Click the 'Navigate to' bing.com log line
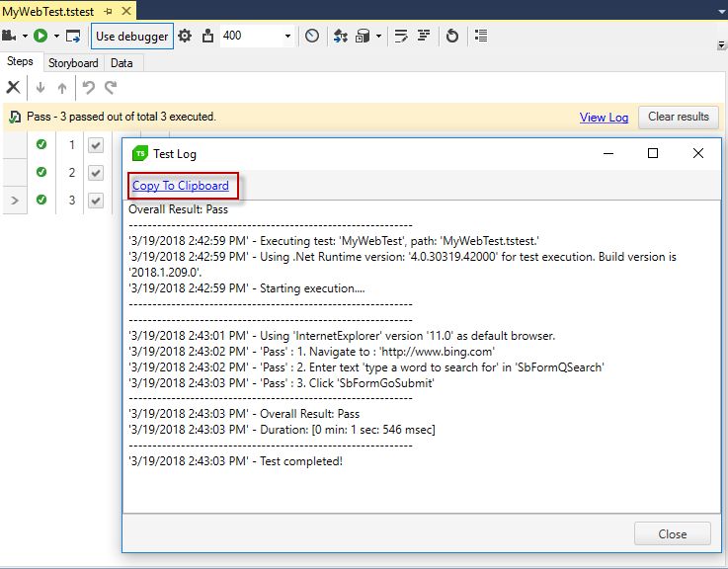 coord(311,352)
